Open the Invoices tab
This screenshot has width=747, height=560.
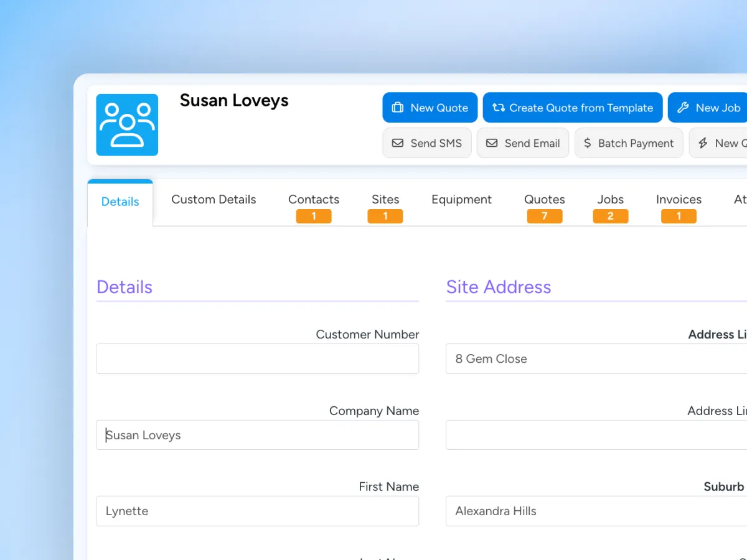(x=679, y=199)
